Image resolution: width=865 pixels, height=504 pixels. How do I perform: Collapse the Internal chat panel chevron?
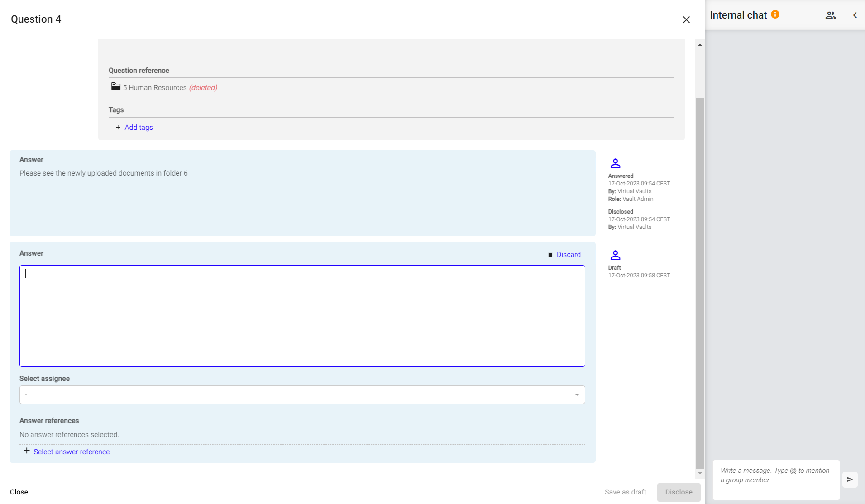(x=855, y=15)
